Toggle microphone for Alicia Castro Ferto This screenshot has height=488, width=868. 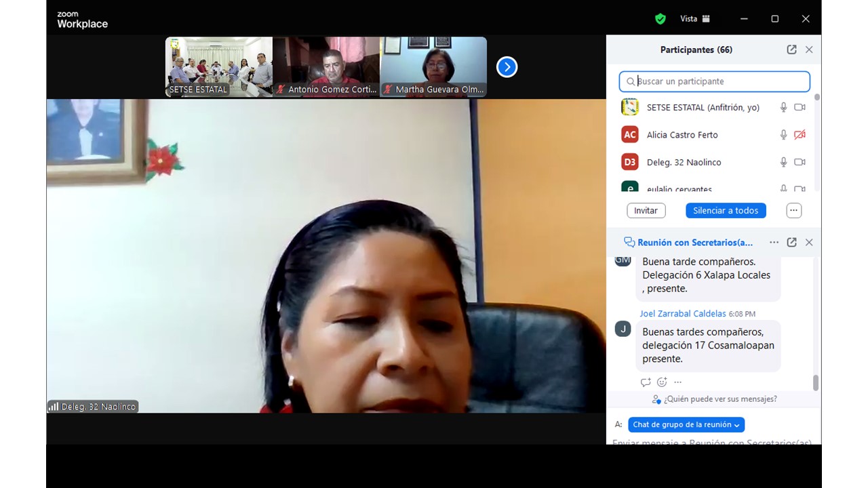click(x=783, y=135)
